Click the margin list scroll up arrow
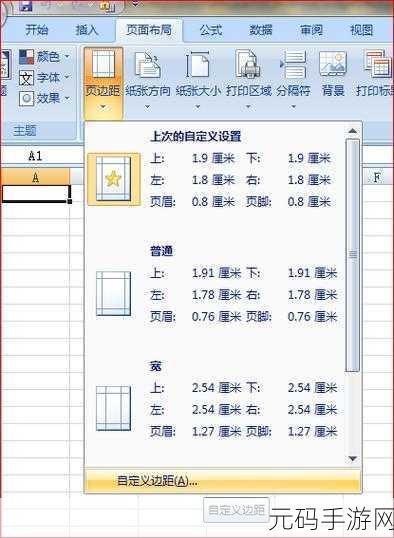The image size is (394, 538). (352, 131)
